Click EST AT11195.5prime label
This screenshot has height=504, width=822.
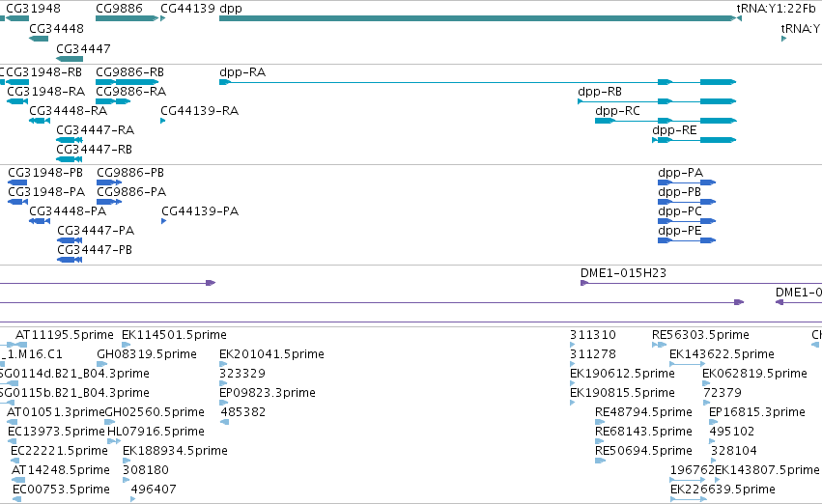point(65,335)
